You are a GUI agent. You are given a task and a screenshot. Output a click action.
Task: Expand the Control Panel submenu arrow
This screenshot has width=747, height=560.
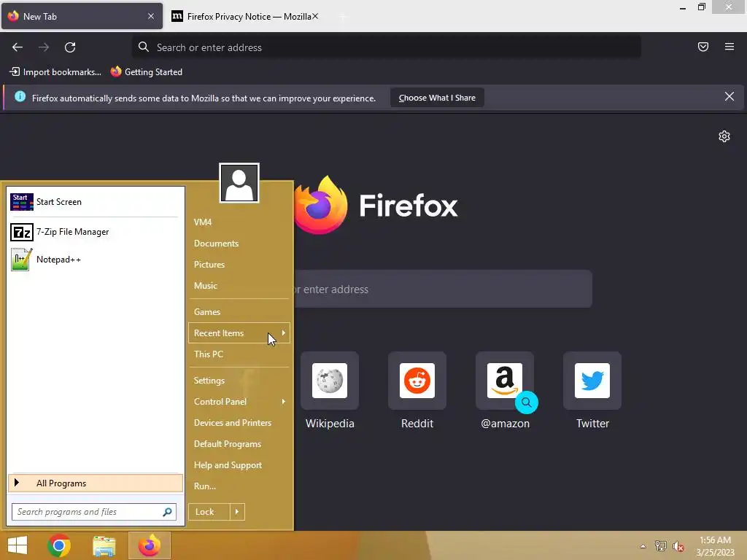[x=284, y=402]
